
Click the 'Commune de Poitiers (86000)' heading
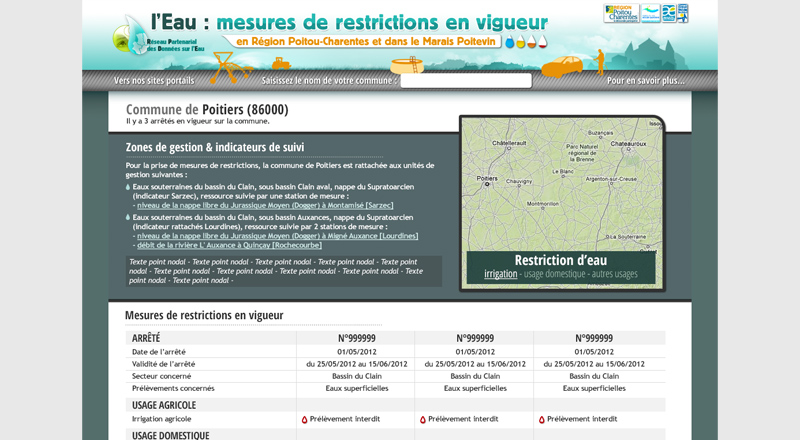pyautogui.click(x=207, y=109)
